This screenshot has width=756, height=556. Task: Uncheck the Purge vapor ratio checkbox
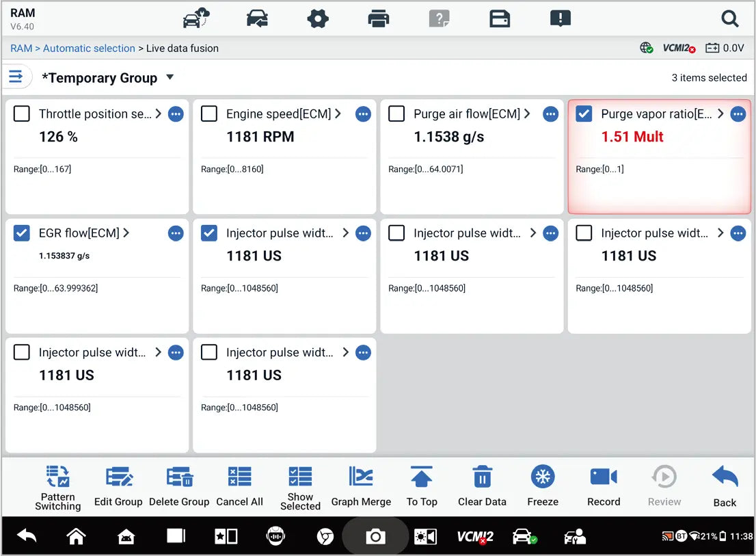point(584,114)
